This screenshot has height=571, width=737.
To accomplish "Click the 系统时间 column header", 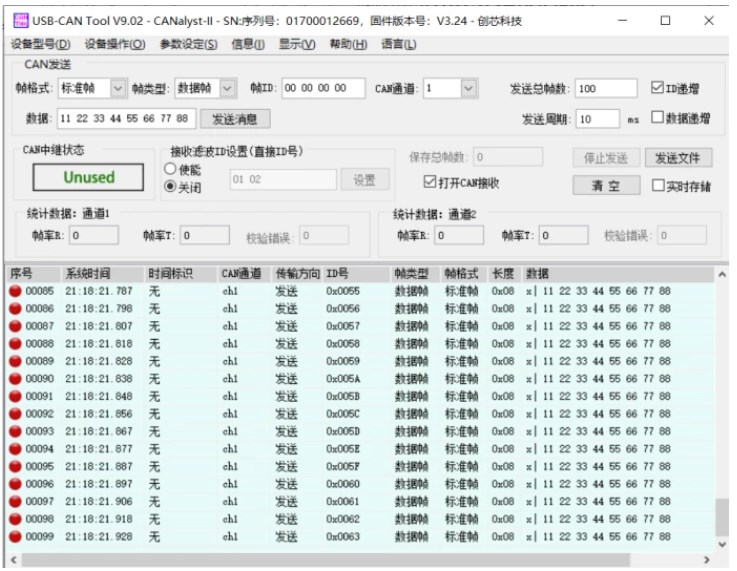I will 102,274.
